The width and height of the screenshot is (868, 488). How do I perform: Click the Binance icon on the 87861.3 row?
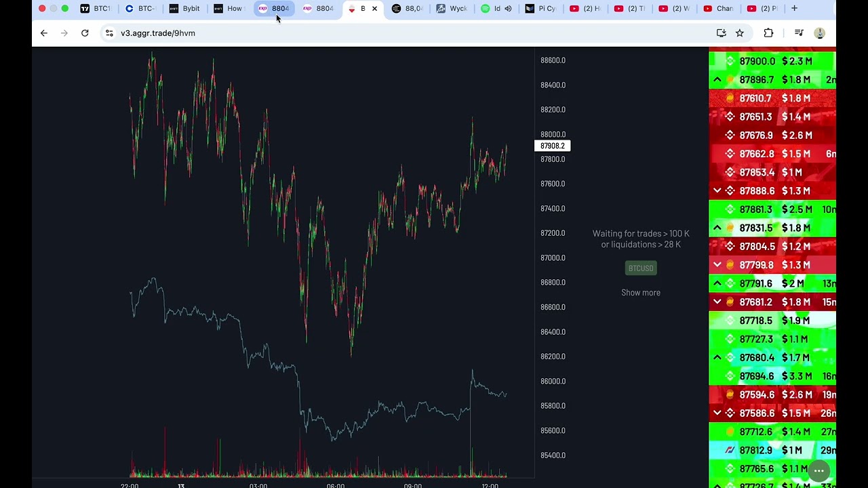click(730, 209)
